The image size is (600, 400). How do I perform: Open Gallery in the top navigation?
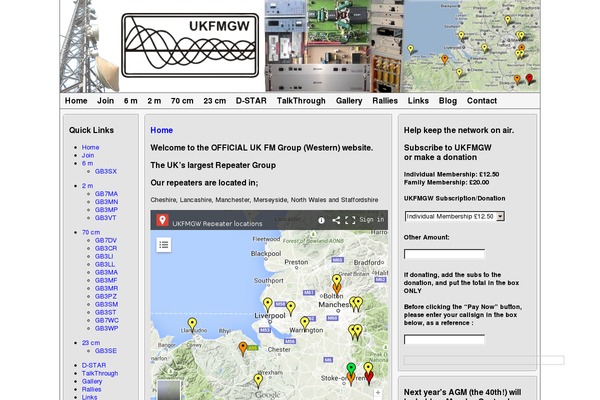click(349, 101)
